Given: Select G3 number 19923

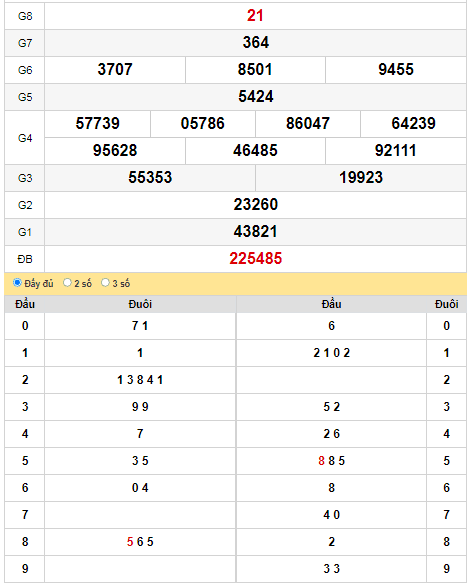Looking at the screenshot, I should pyautogui.click(x=361, y=177).
